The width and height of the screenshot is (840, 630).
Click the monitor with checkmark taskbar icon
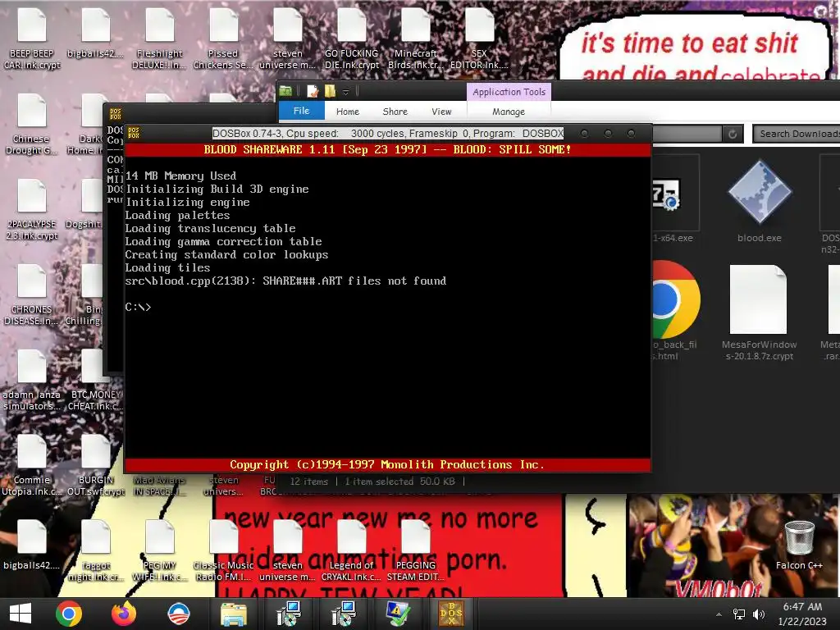click(x=398, y=614)
